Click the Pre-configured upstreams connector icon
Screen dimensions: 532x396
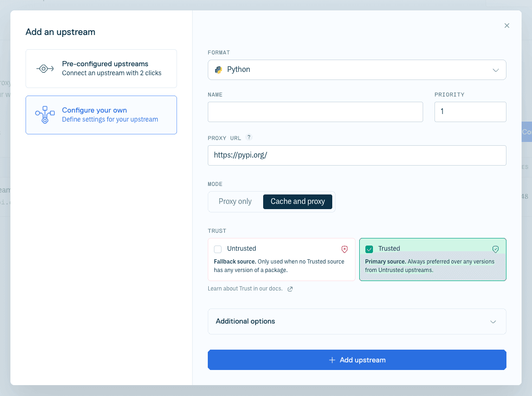click(x=45, y=69)
